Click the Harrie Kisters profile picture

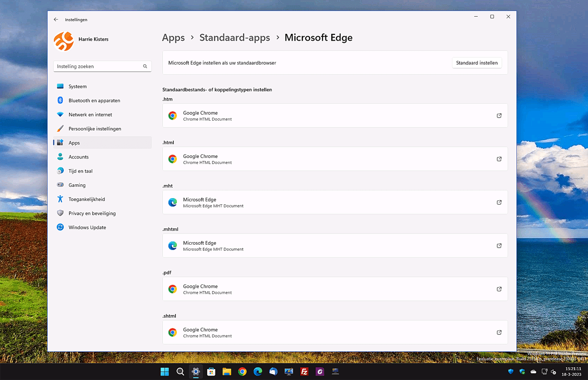pyautogui.click(x=63, y=41)
